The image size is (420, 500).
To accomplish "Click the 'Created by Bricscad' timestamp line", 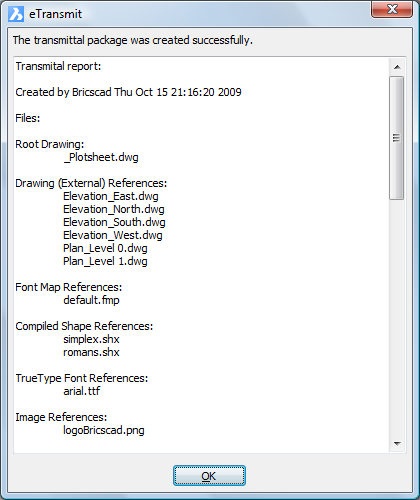I will coord(128,92).
